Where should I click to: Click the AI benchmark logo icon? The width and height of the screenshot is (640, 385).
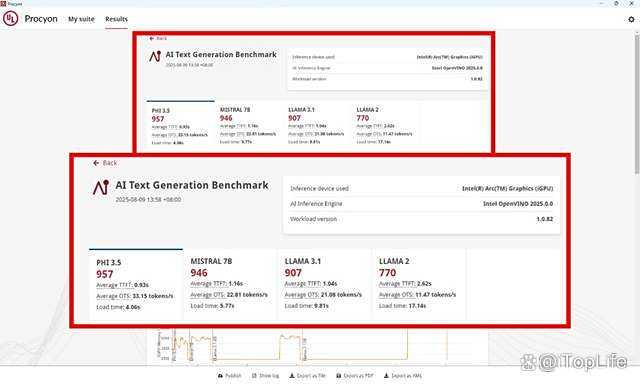(x=101, y=188)
